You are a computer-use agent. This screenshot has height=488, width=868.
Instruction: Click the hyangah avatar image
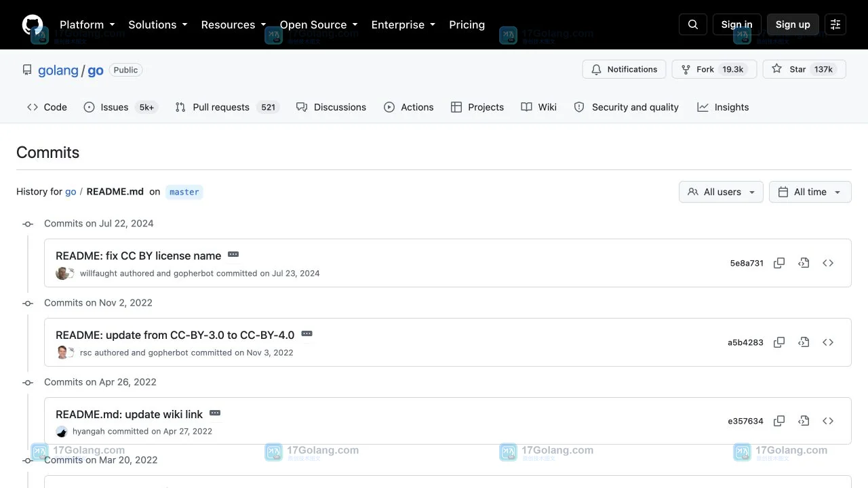pos(62,432)
